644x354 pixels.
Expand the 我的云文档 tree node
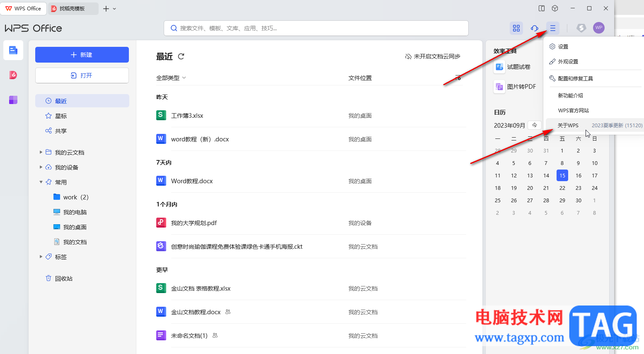point(41,152)
